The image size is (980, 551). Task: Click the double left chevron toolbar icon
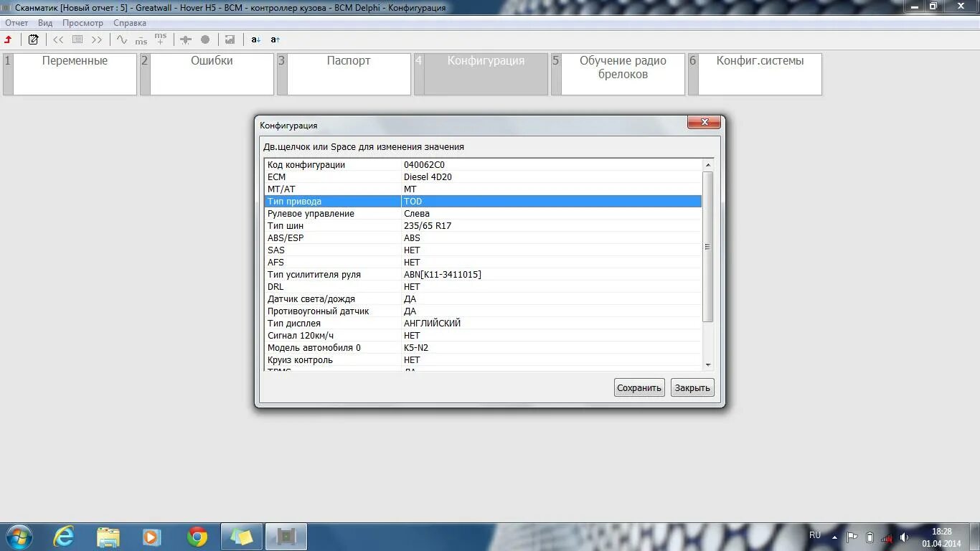coord(59,40)
